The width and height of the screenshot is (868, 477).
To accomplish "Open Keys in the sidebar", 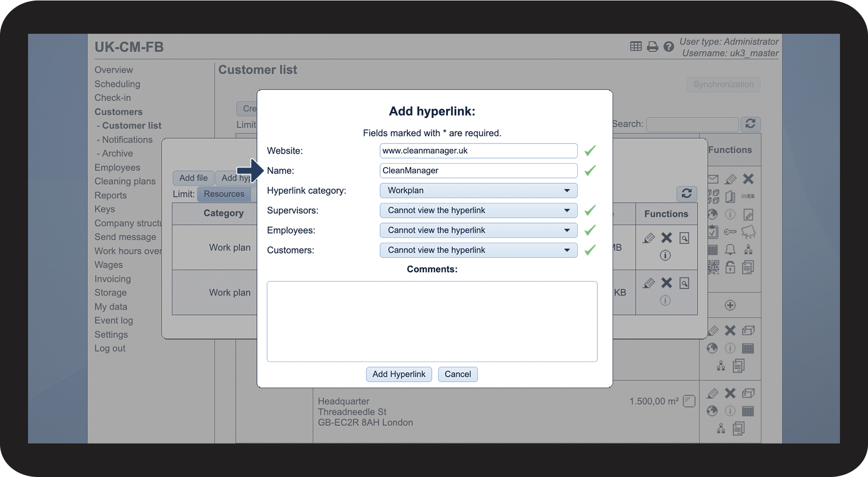I will point(105,209).
